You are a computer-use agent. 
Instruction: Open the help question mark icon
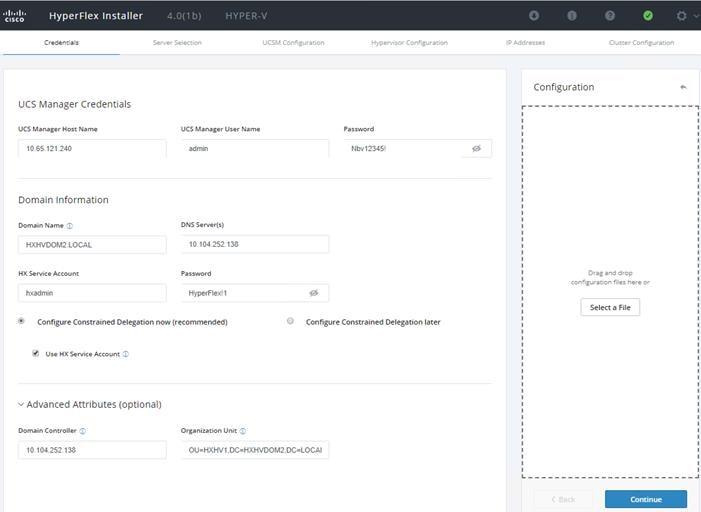click(610, 16)
